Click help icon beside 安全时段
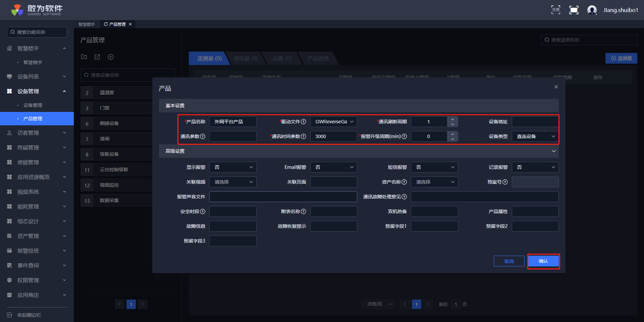This screenshot has height=322, width=644. click(203, 211)
